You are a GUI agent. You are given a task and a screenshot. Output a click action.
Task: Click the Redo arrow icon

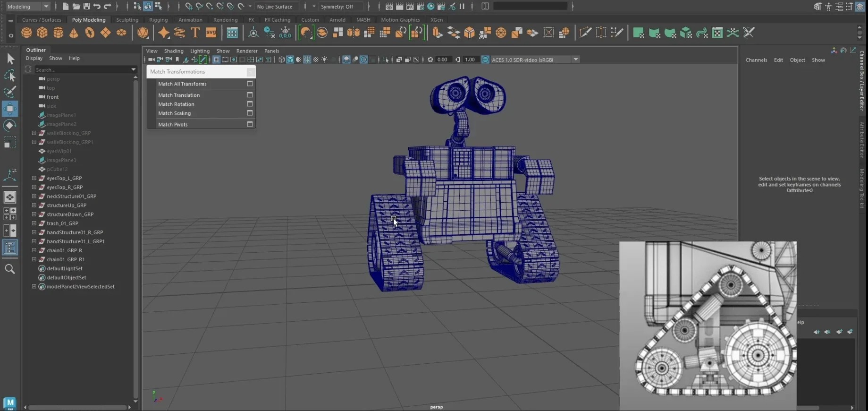(x=107, y=6)
